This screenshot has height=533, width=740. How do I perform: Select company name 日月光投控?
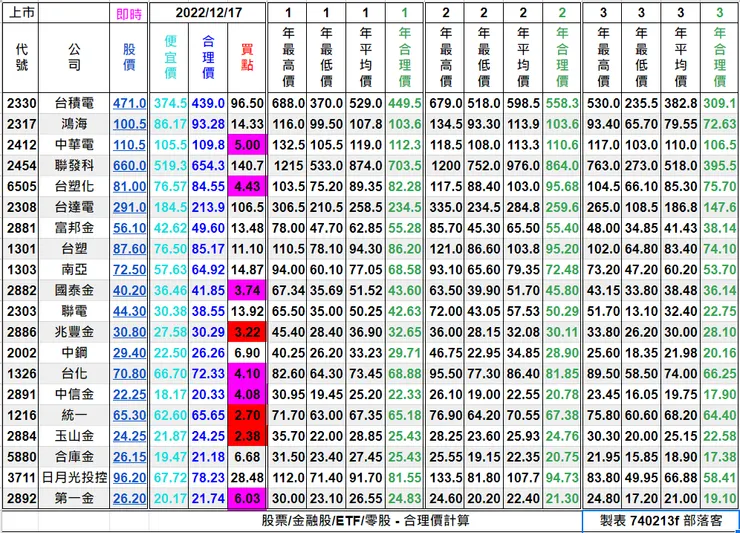coord(74,477)
